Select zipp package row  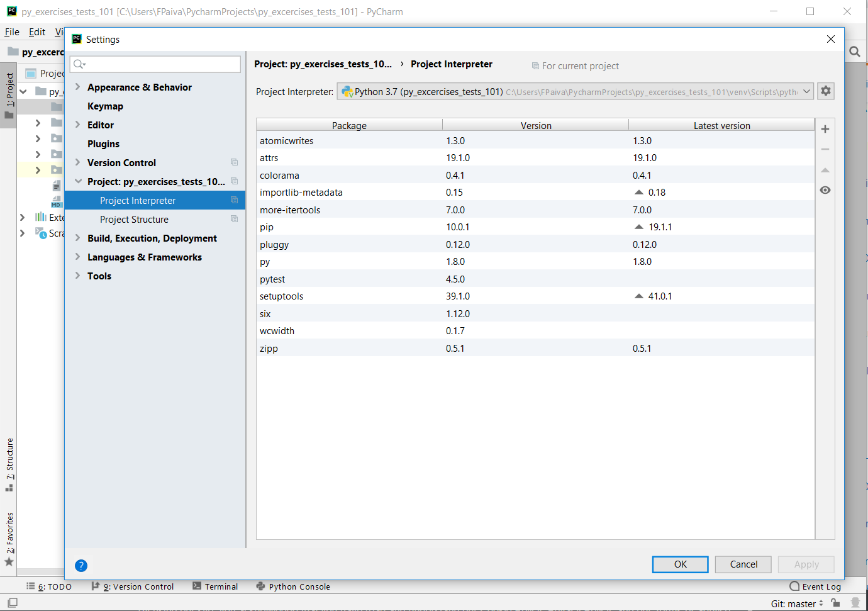tap(535, 349)
